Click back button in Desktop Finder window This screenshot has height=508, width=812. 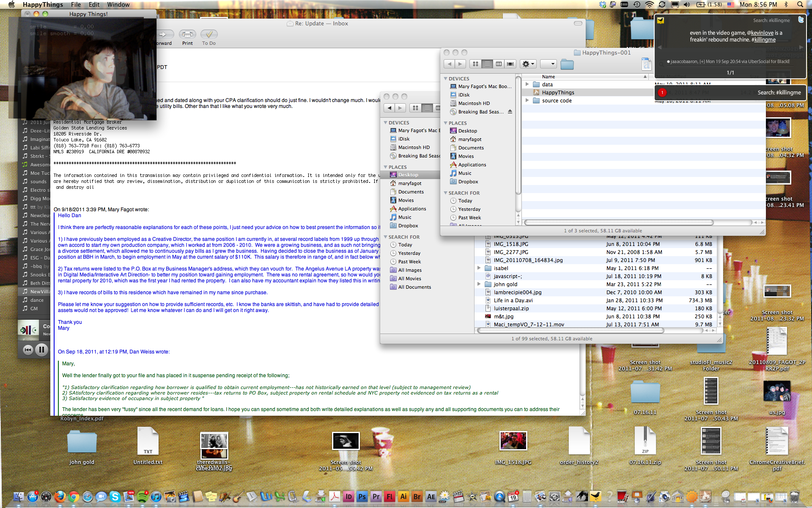389,108
